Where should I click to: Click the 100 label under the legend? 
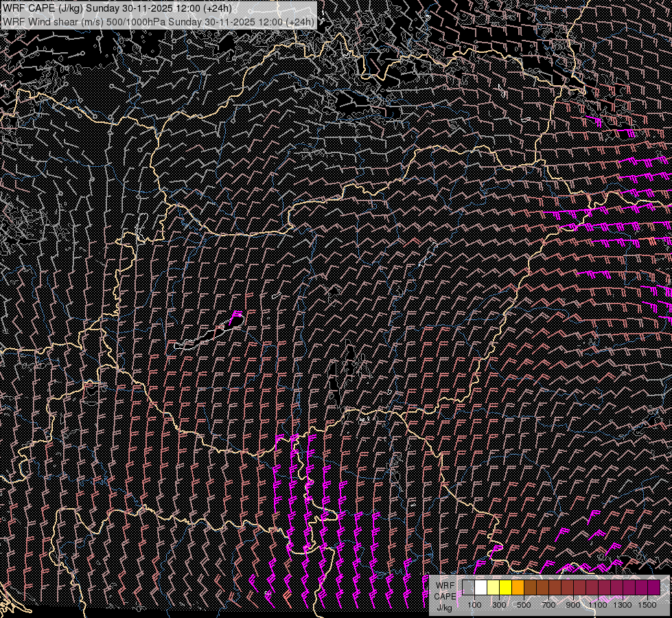pyautogui.click(x=474, y=605)
